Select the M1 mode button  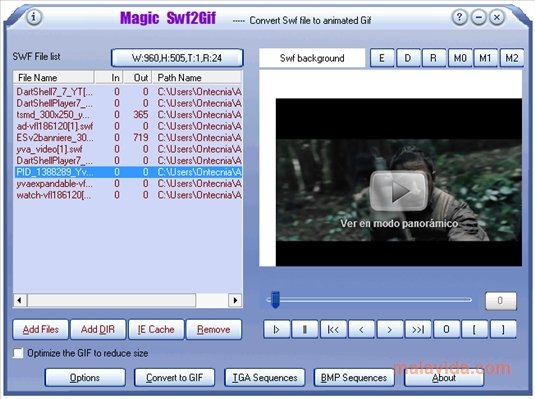click(486, 58)
